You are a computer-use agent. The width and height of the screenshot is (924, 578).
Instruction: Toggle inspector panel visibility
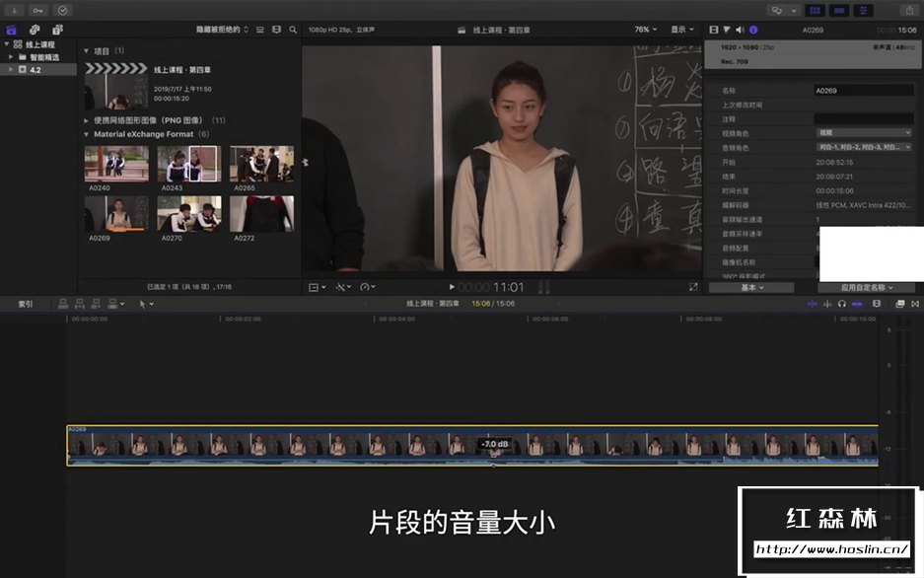point(863,10)
